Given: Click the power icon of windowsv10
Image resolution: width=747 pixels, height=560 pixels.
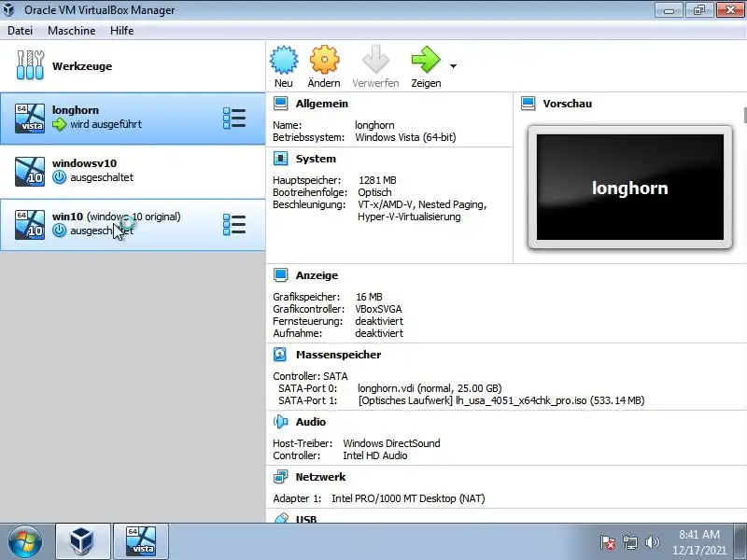Looking at the screenshot, I should [59, 177].
